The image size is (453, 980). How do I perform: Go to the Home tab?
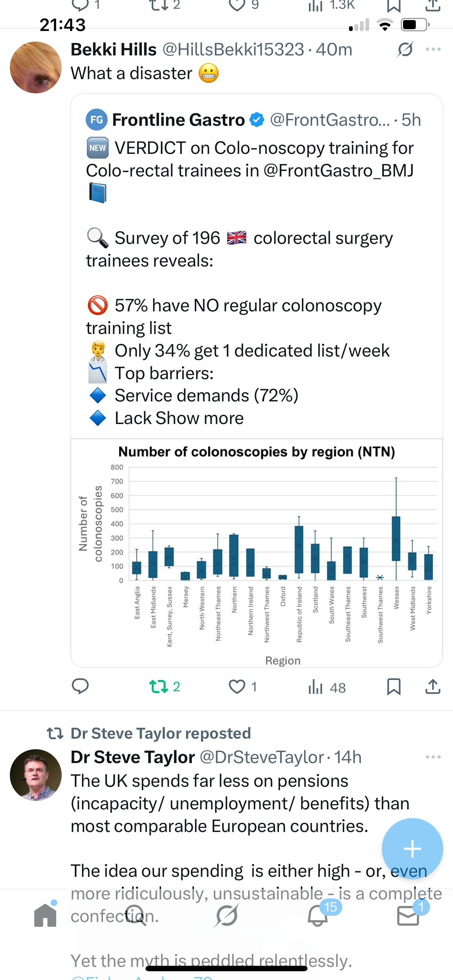click(x=45, y=915)
